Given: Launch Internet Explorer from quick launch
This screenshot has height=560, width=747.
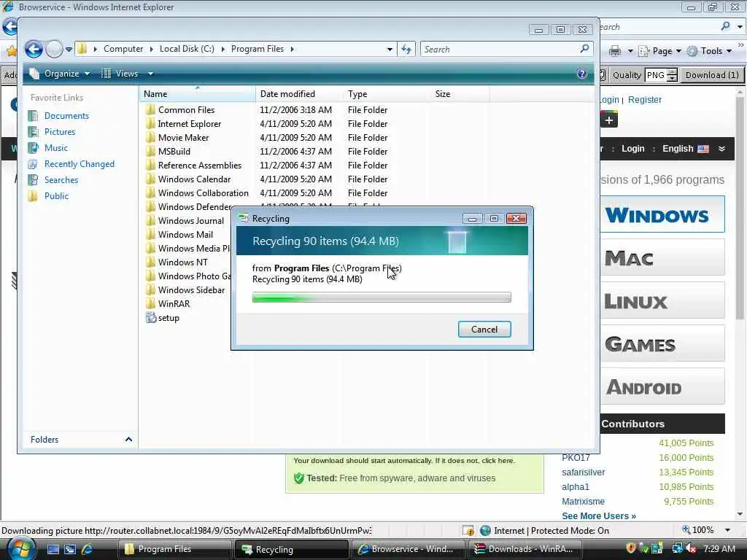Looking at the screenshot, I should coord(88,549).
